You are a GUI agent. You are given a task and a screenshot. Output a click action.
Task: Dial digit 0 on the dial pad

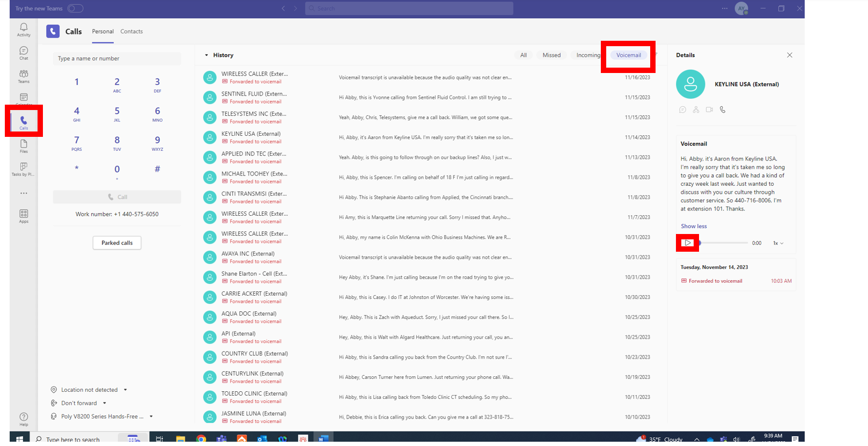[117, 171]
